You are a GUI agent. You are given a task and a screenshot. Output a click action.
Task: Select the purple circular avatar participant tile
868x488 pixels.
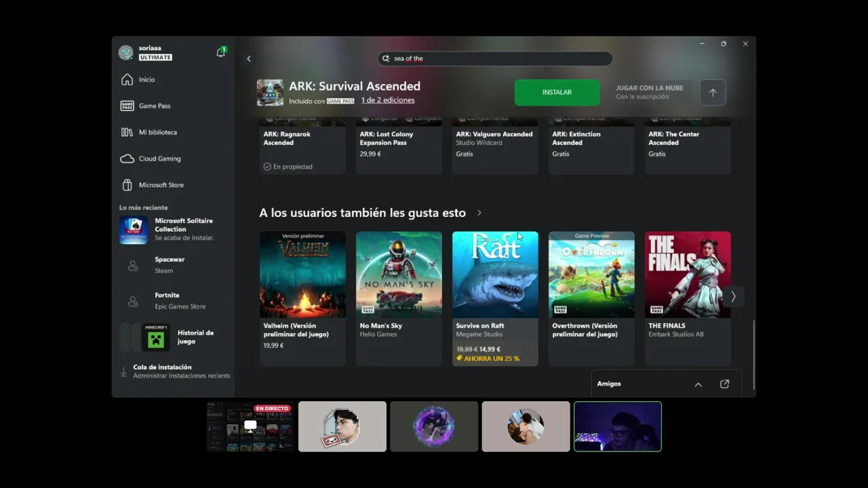(434, 426)
